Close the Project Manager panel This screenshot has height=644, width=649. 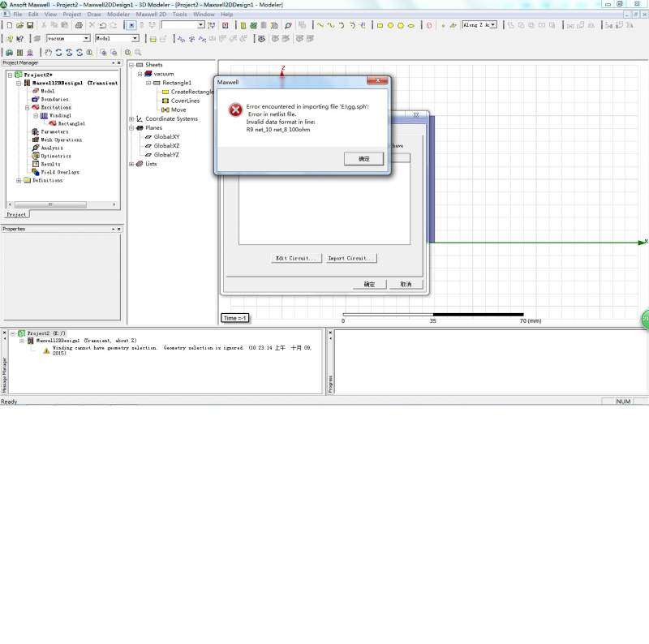point(118,63)
